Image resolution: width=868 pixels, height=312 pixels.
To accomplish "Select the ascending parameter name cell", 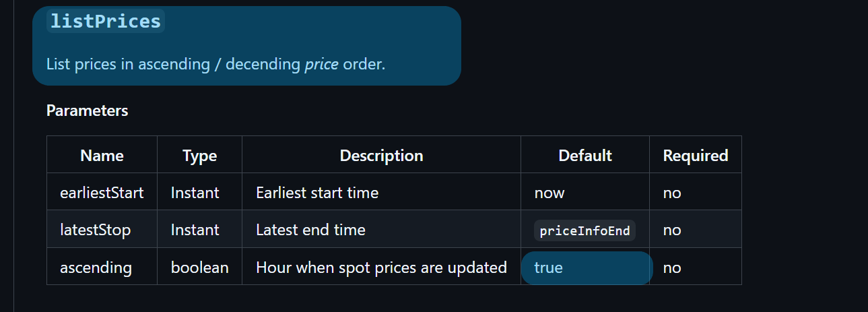I will [x=96, y=268].
